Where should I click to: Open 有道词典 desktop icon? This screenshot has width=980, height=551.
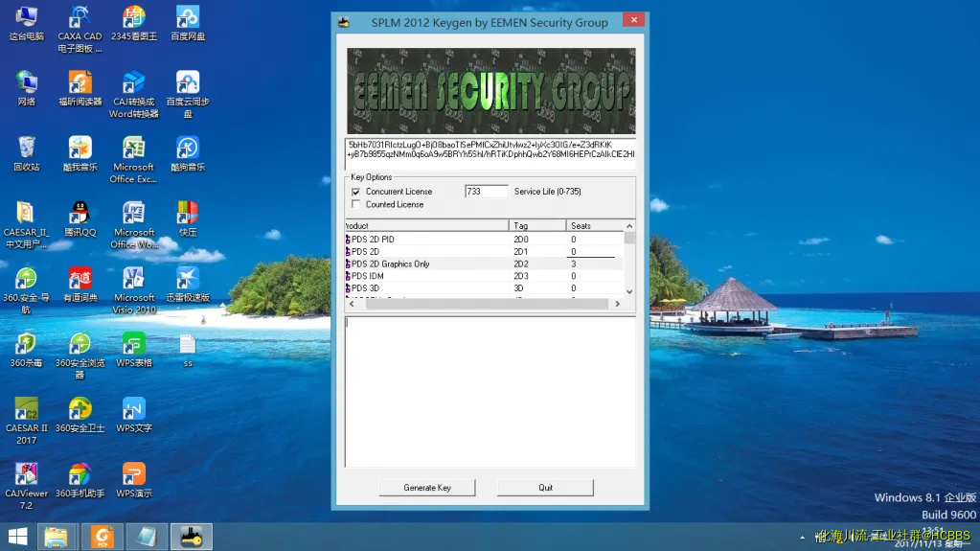click(80, 285)
